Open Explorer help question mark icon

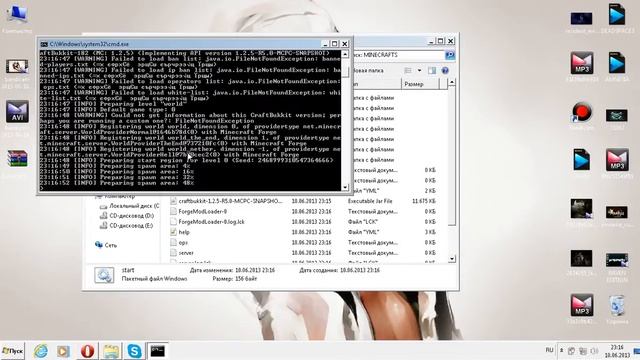point(445,71)
